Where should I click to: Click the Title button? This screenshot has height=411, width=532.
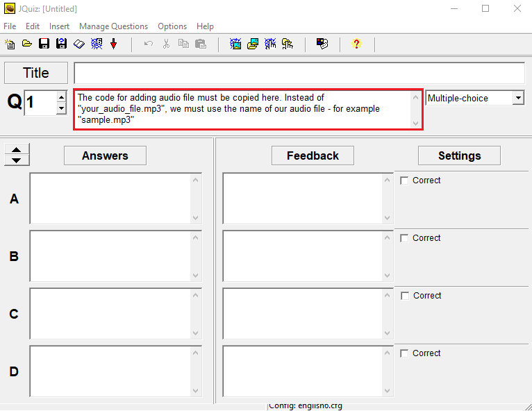tap(36, 73)
